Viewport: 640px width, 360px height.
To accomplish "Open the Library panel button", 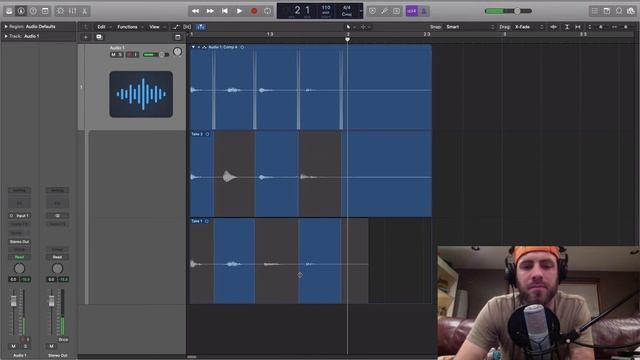I will pyautogui.click(x=9, y=11).
